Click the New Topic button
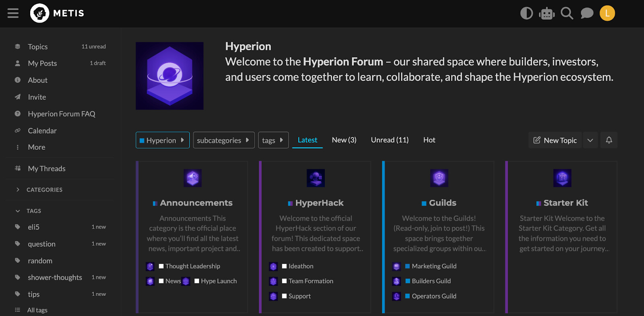This screenshot has height=316, width=644. click(x=555, y=140)
